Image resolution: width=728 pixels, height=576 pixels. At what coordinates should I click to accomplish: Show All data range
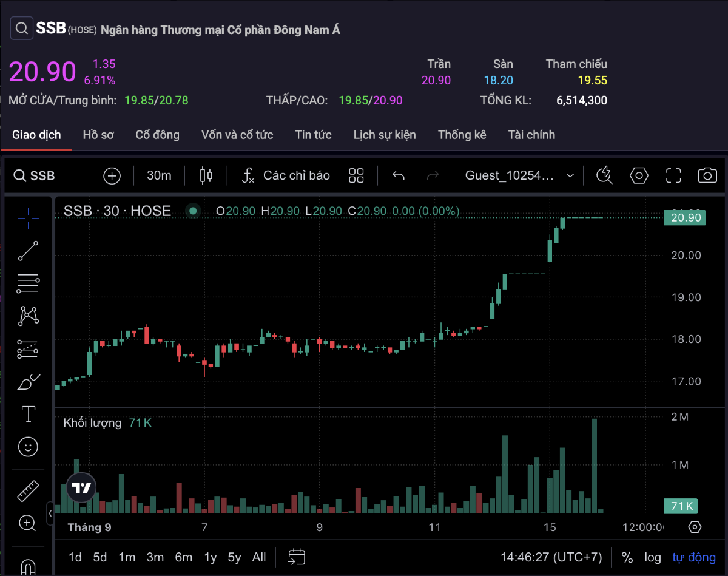coord(259,557)
